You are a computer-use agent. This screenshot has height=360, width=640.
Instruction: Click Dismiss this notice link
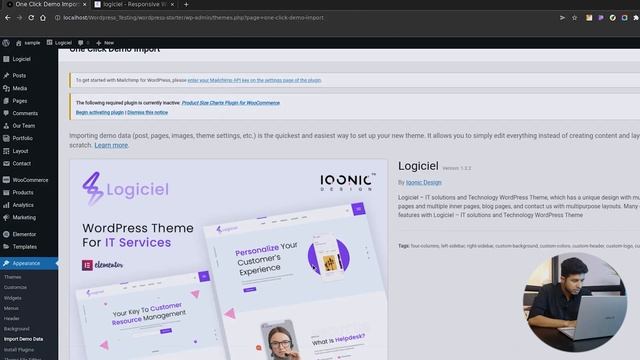(x=147, y=112)
